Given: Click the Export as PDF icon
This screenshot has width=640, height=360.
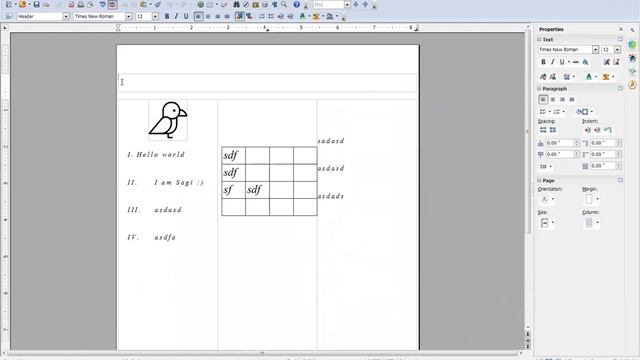Looking at the screenshot, I should click(x=71, y=4).
